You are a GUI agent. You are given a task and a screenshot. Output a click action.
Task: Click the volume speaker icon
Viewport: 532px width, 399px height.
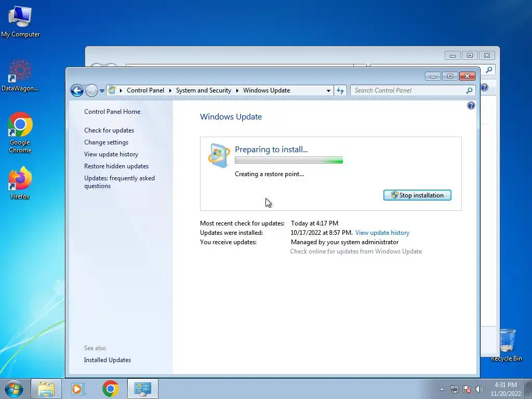[x=480, y=389]
